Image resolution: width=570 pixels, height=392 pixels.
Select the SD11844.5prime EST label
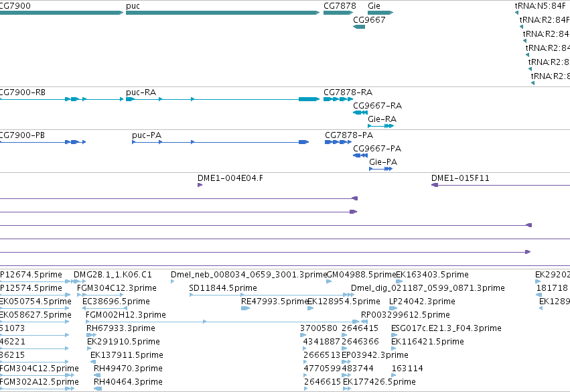pos(223,288)
